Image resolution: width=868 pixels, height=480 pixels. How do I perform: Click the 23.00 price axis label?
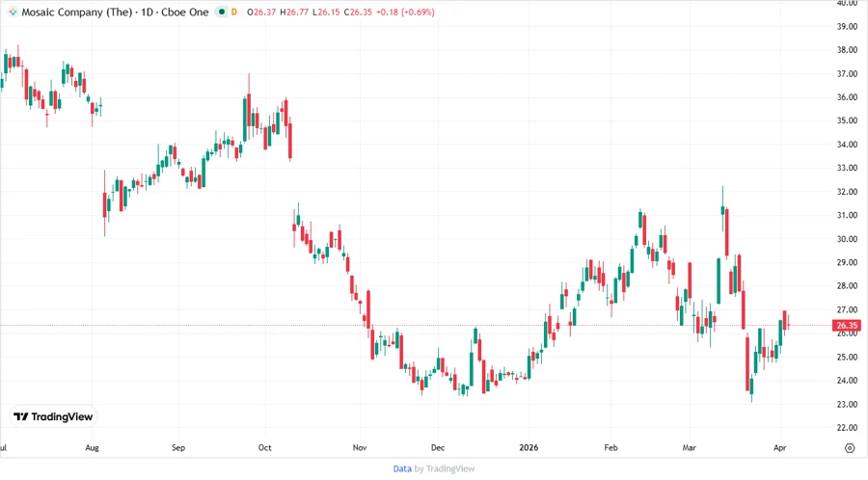pyautogui.click(x=847, y=404)
